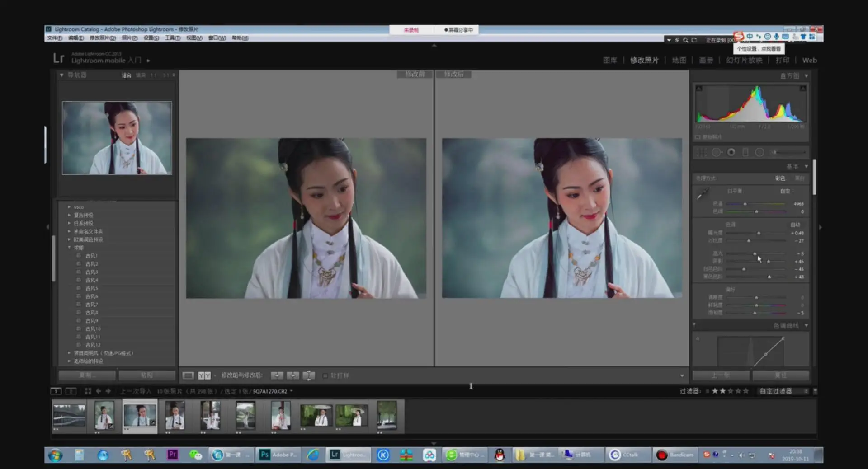This screenshot has height=469, width=868.
Task: Open the 文件(F) menu
Action: pyautogui.click(x=55, y=38)
